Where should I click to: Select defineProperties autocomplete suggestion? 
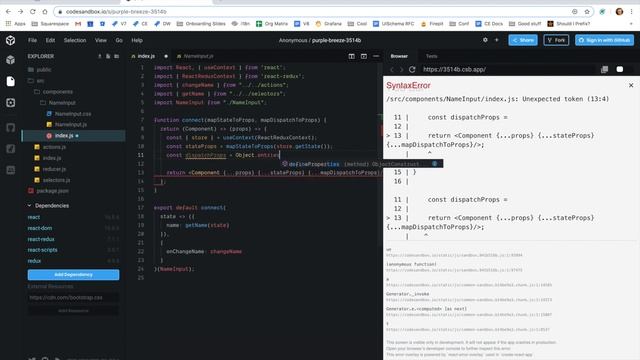point(361,164)
